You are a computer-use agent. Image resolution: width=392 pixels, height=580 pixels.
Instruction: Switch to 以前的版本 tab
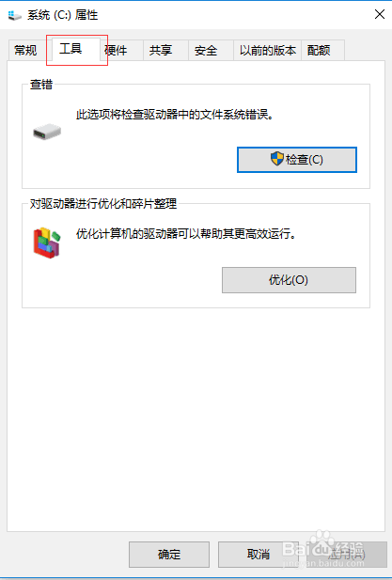(x=267, y=51)
